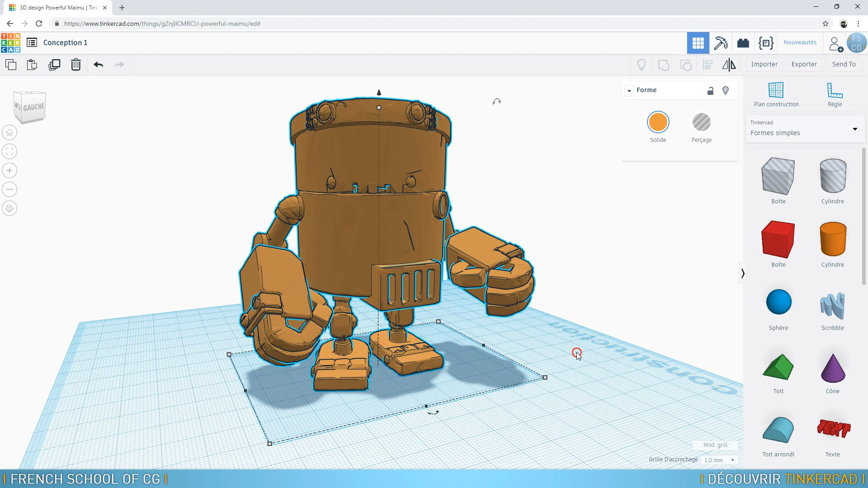Delete selection with the trash icon

(76, 65)
